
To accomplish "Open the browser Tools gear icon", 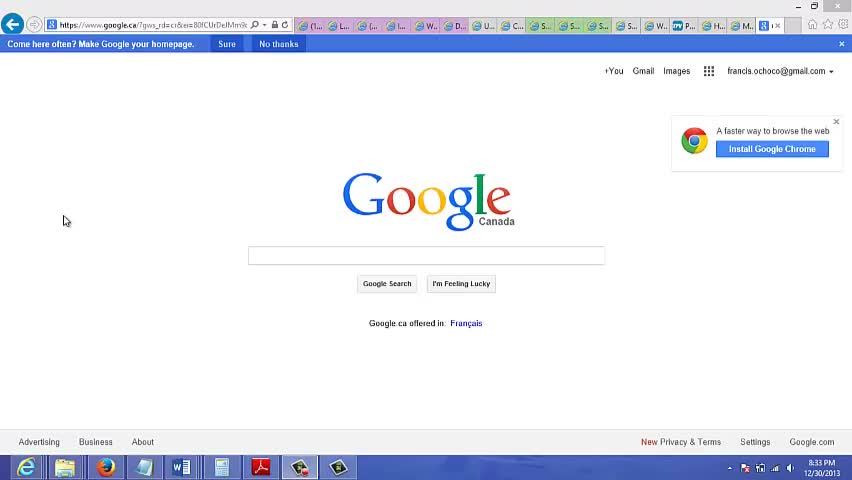I will [x=843, y=24].
